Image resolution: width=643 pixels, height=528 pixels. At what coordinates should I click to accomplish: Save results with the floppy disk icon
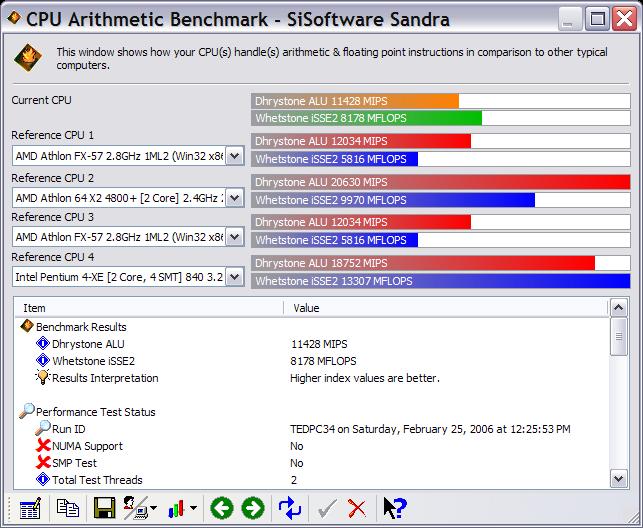(x=105, y=508)
